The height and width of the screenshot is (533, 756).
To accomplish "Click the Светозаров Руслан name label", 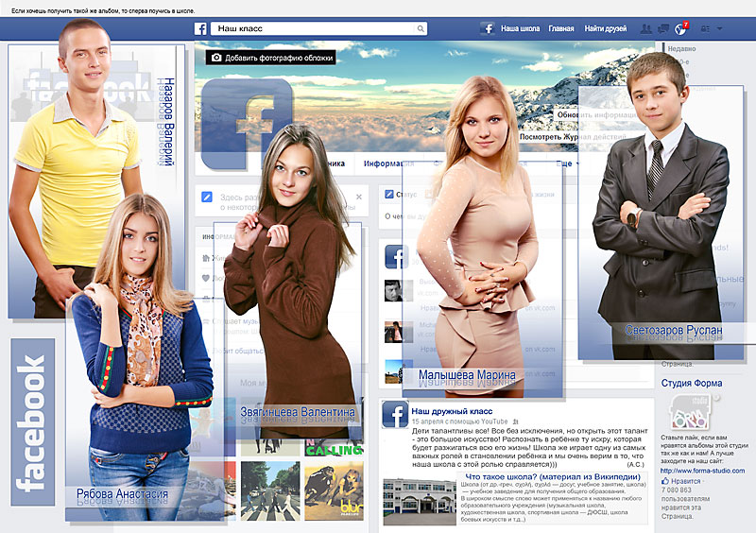I will coord(674,330).
